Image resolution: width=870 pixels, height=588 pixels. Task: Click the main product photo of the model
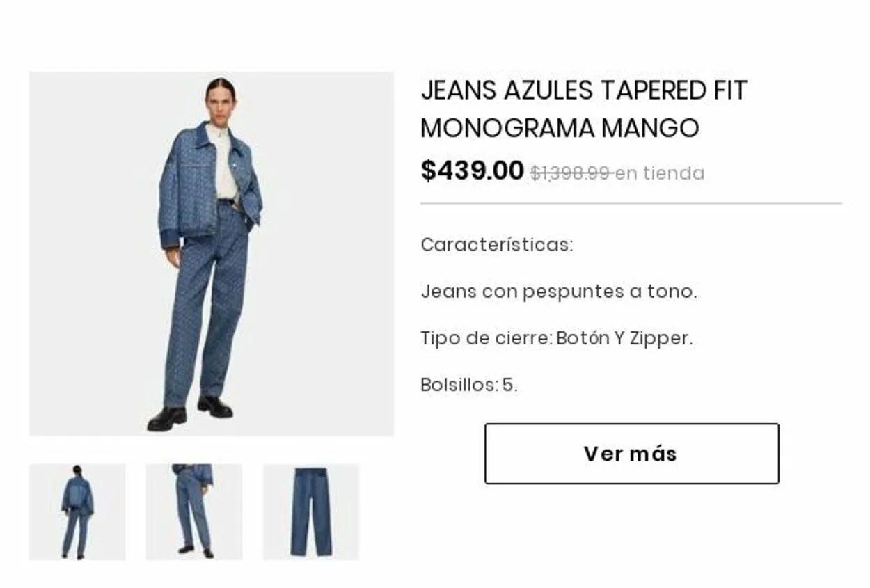pyautogui.click(x=212, y=254)
